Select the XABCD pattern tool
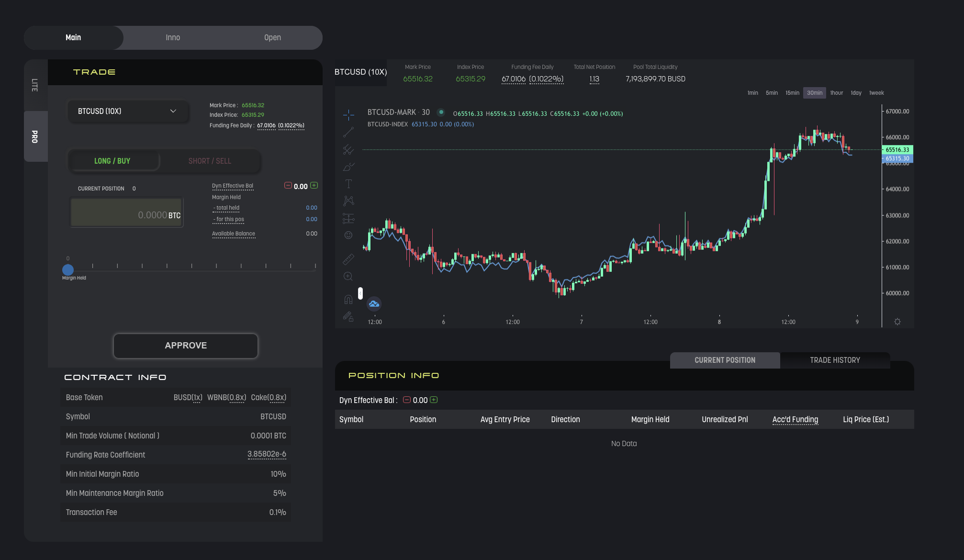This screenshot has width=964, height=560. tap(348, 201)
